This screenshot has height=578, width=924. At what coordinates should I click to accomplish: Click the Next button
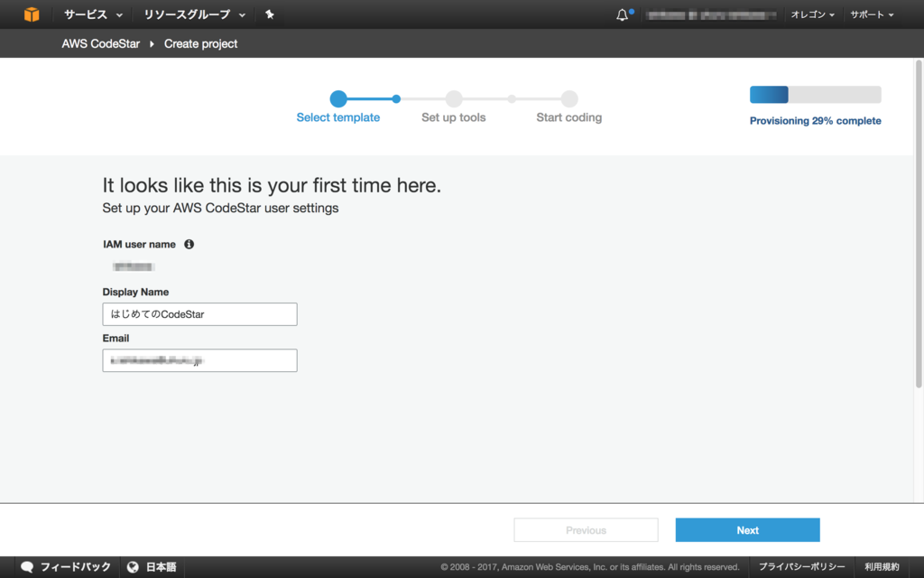click(x=747, y=530)
